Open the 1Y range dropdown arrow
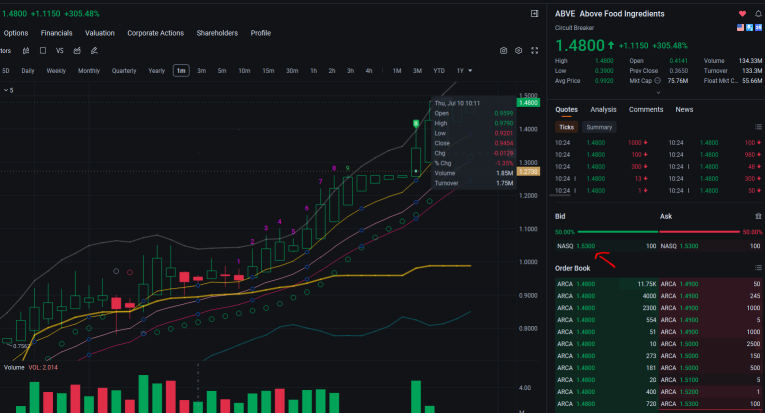This screenshot has height=413, width=765. pyautogui.click(x=470, y=71)
